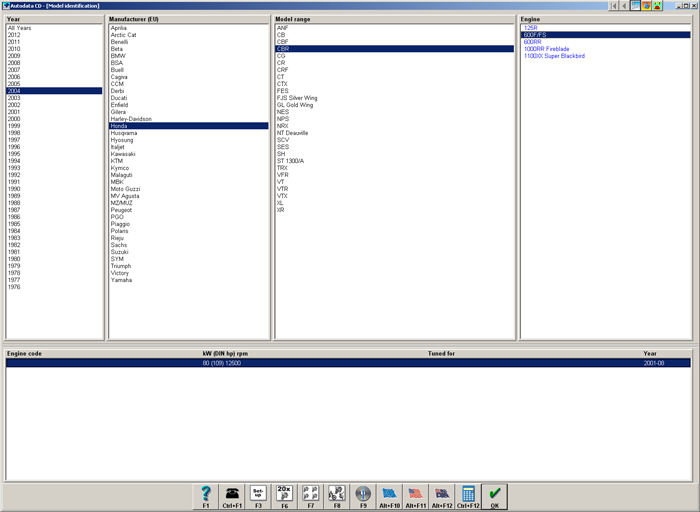The width and height of the screenshot is (700, 512).
Task: Open the Set-up F3 button
Action: coord(258,496)
